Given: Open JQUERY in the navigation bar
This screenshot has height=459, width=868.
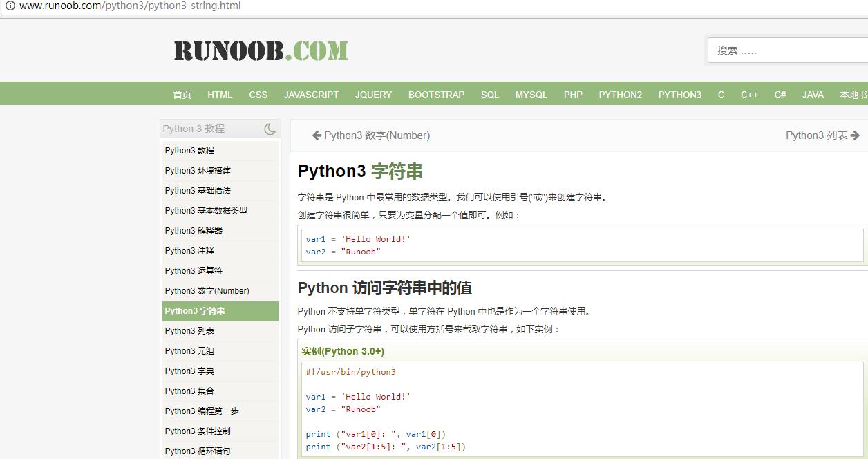Looking at the screenshot, I should pos(373,95).
